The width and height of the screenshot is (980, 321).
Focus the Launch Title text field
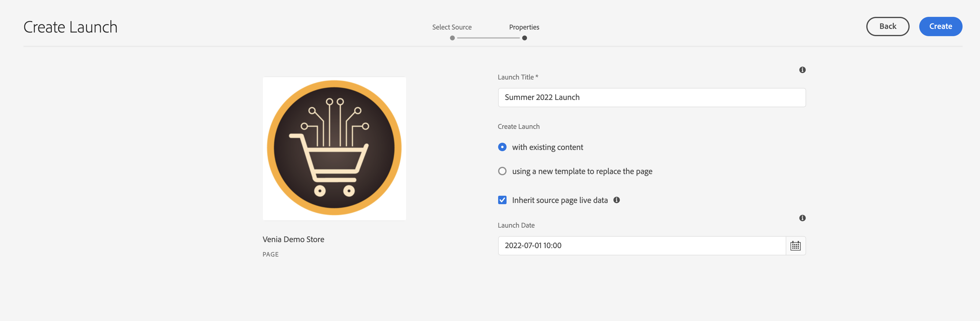651,98
